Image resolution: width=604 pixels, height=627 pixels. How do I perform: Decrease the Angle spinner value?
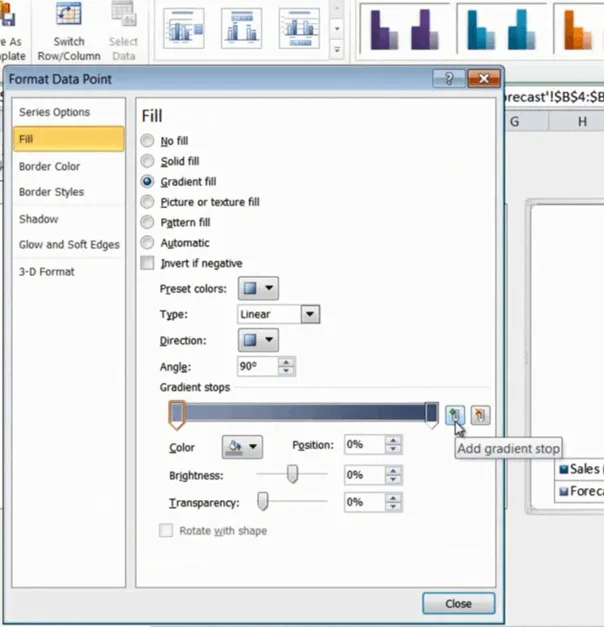(x=286, y=371)
